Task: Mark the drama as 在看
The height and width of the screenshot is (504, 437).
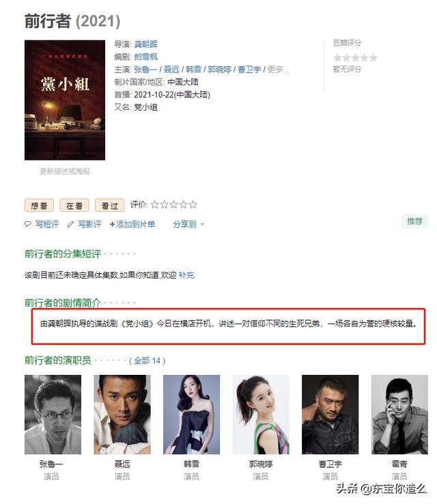Action: (x=74, y=206)
